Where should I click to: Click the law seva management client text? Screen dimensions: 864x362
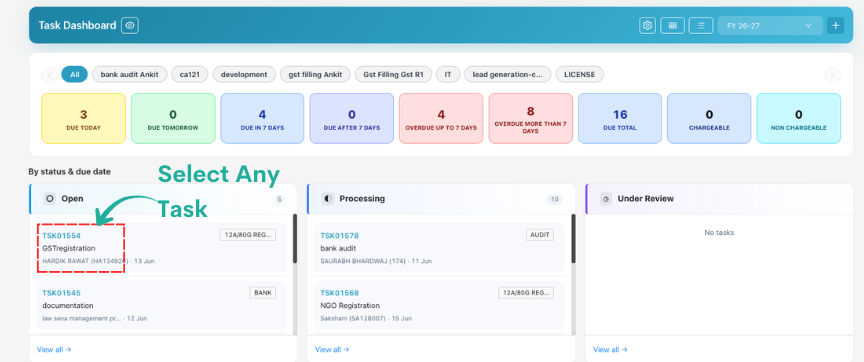[x=82, y=318]
